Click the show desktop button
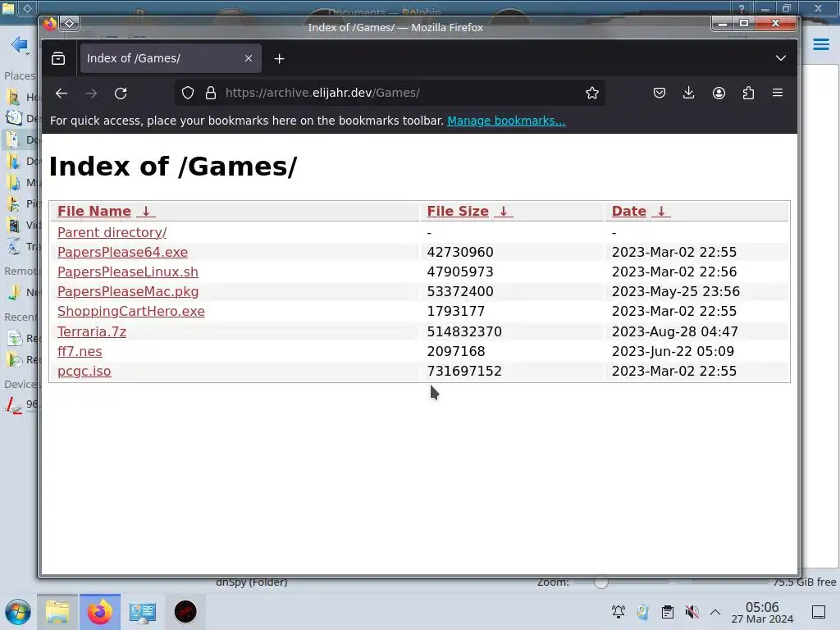The image size is (840, 630). 819,612
